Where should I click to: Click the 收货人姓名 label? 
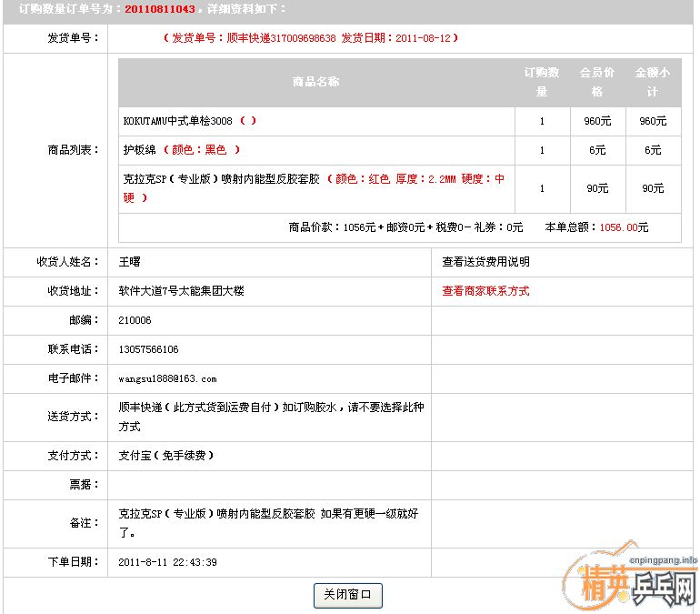pyautogui.click(x=67, y=262)
